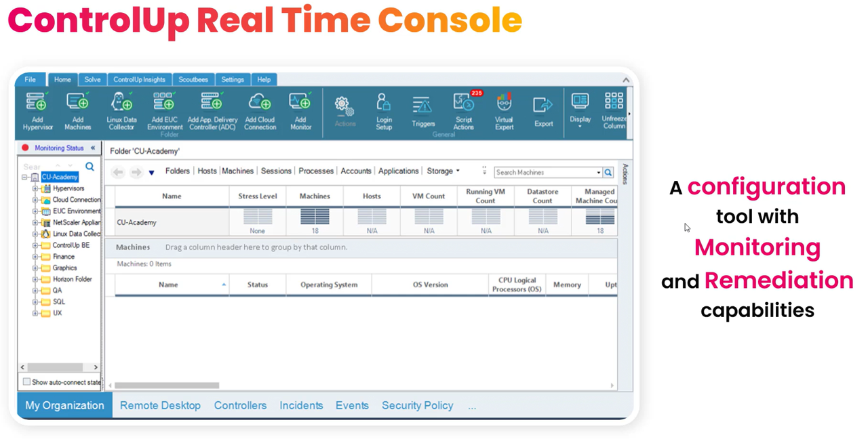Image resolution: width=868 pixels, height=439 pixels.
Task: Click Add Cloud Connection
Action: click(260, 111)
